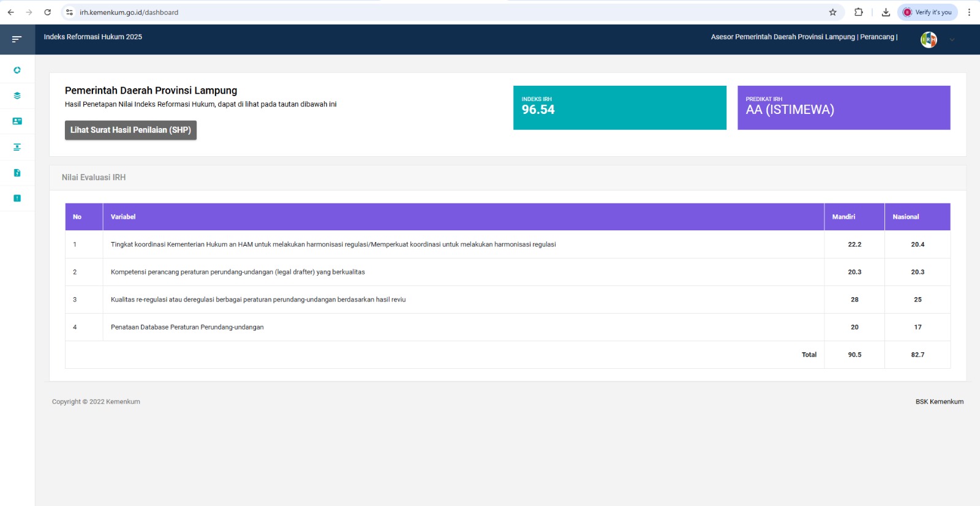
Task: Go back to the previous page
Action: (10, 12)
